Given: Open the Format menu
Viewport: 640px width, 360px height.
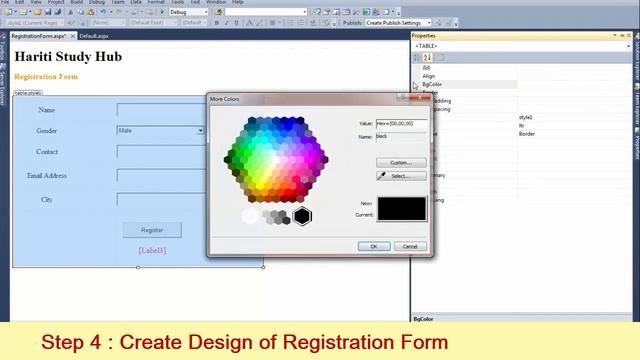Looking at the screenshot, I should (x=156, y=2).
